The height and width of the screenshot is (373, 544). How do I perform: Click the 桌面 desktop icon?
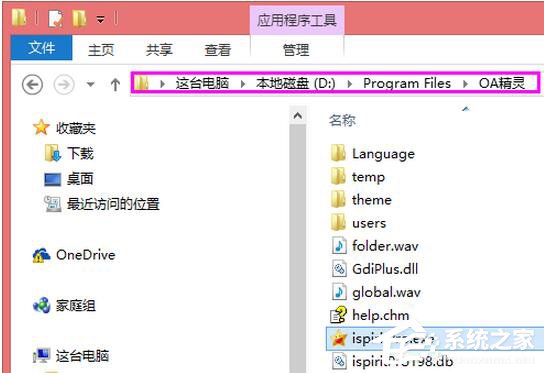pyautogui.click(x=53, y=179)
